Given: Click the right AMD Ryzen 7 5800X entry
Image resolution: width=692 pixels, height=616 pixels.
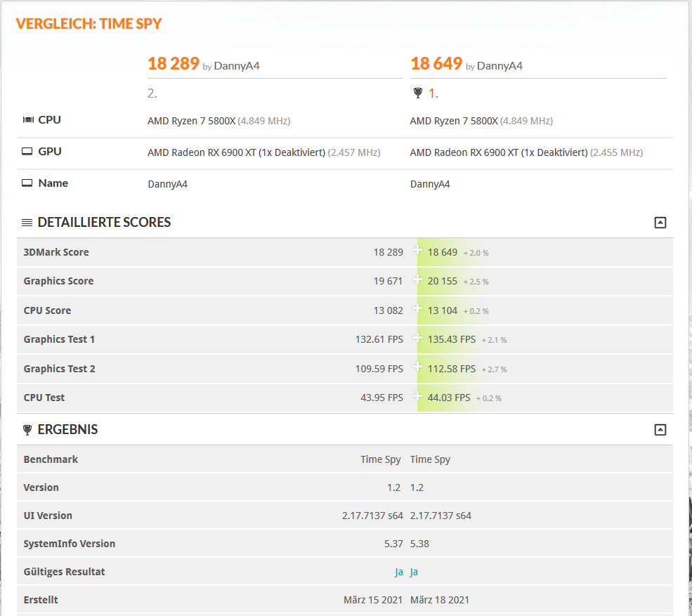Looking at the screenshot, I should tap(481, 121).
